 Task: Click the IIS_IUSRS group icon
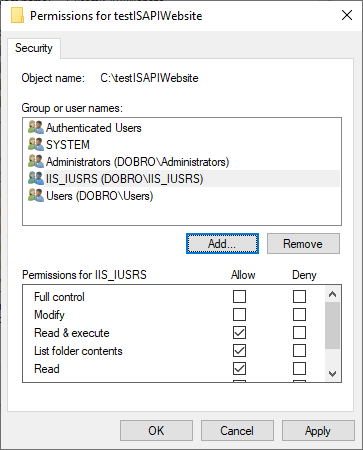(x=36, y=179)
